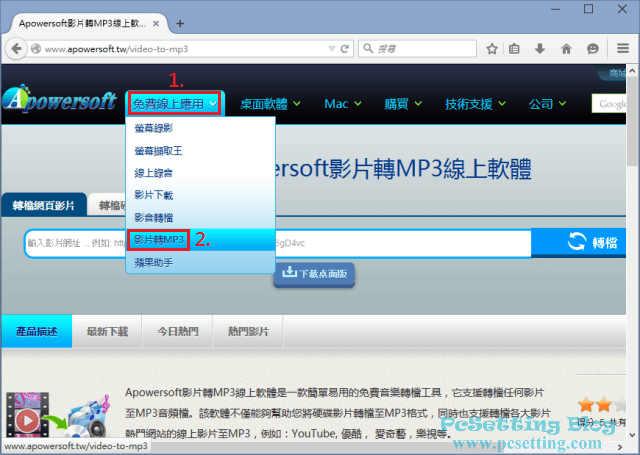This screenshot has width=640, height=455.
Task: Click the video-to-music product thumbnail
Action: [x=57, y=413]
